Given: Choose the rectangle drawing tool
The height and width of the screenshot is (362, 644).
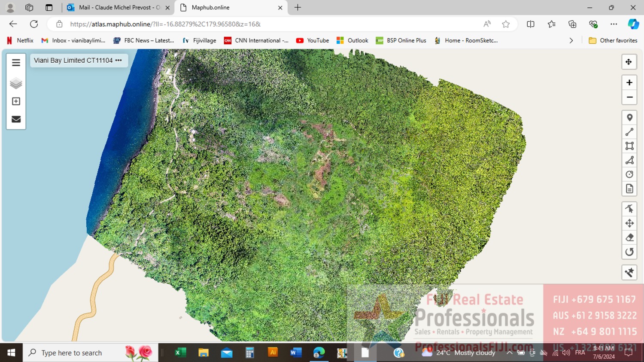Looking at the screenshot, I should point(629,146).
